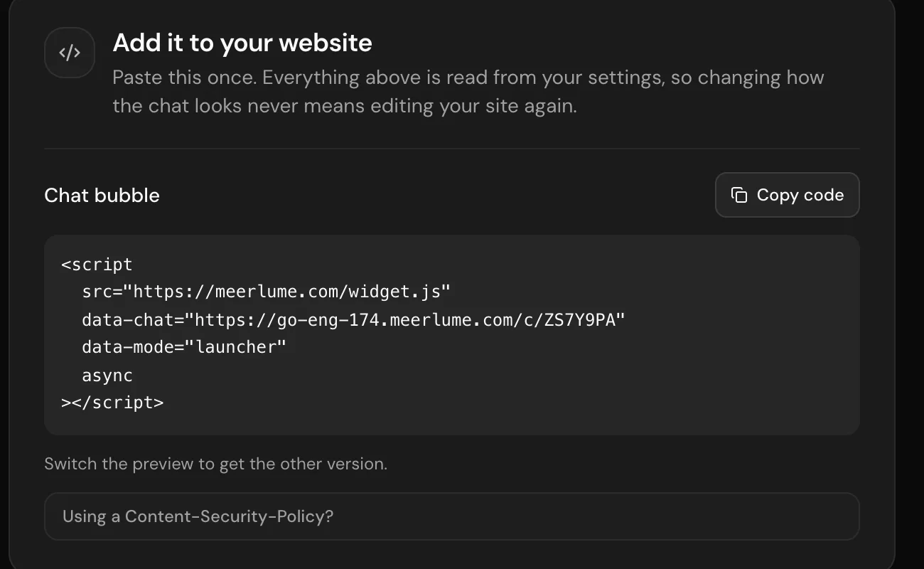Click the closing ></script> line
924x569 pixels.
coord(112,403)
